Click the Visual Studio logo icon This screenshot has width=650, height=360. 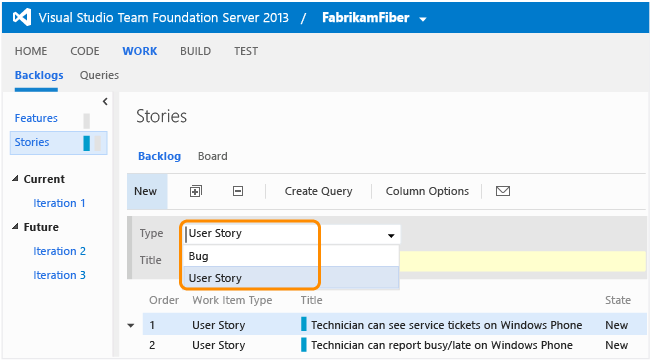[22, 17]
